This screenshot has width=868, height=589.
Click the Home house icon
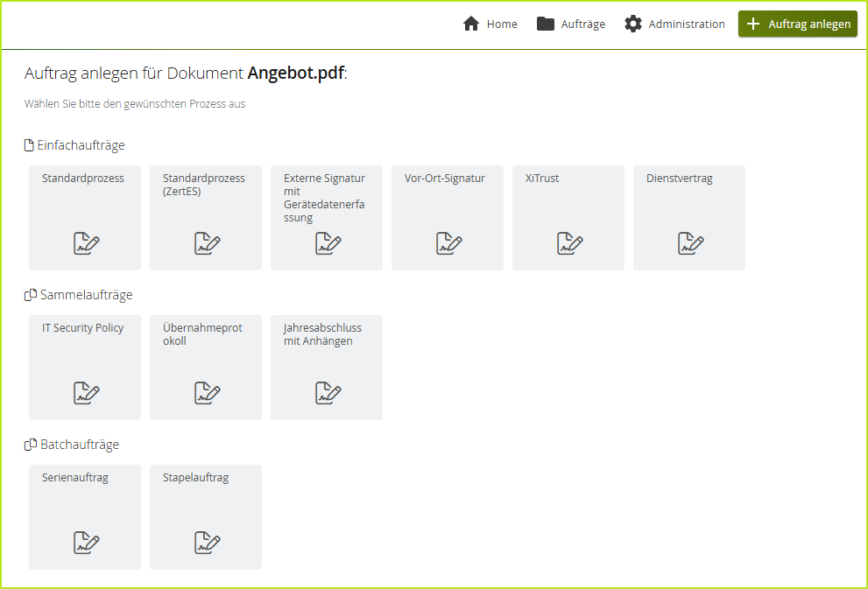click(x=471, y=24)
